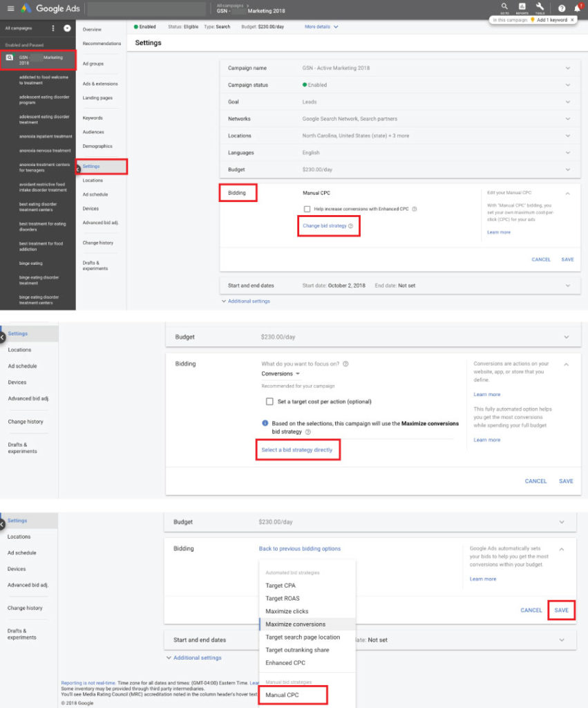Open Demographics in navigation
Viewport: 588px width, 708px height.
click(97, 147)
